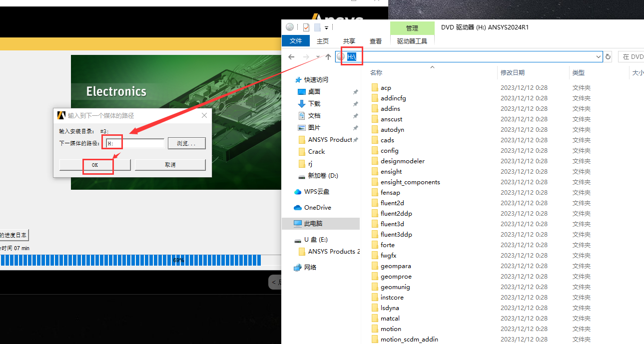Sort files by 类型 column header
The width and height of the screenshot is (644, 344).
tap(579, 72)
